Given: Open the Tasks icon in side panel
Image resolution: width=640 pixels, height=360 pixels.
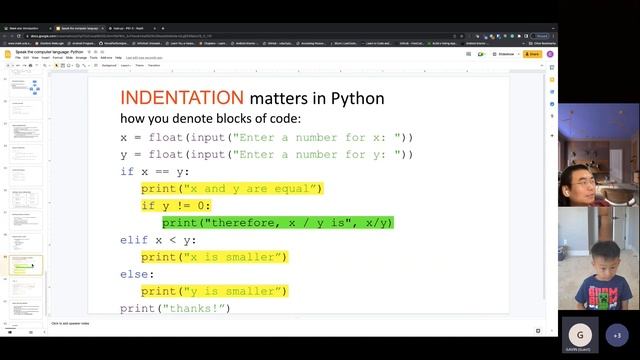Looking at the screenshot, I should click(552, 92).
